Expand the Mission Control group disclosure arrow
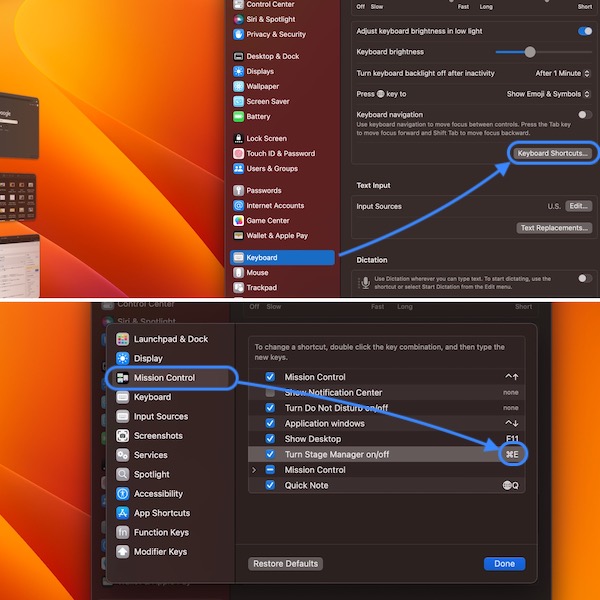The width and height of the screenshot is (600, 600). click(x=254, y=470)
